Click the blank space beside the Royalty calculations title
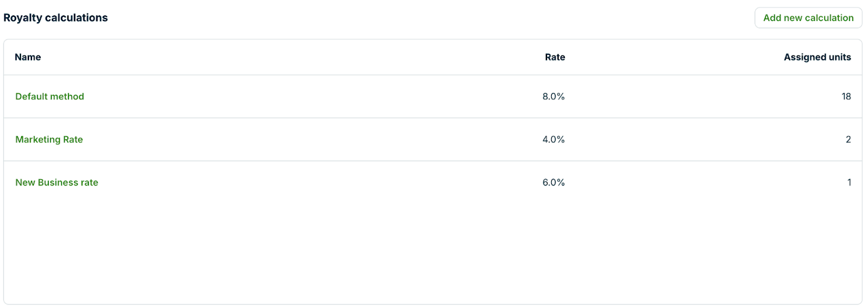The height and width of the screenshot is (307, 868). (x=432, y=18)
